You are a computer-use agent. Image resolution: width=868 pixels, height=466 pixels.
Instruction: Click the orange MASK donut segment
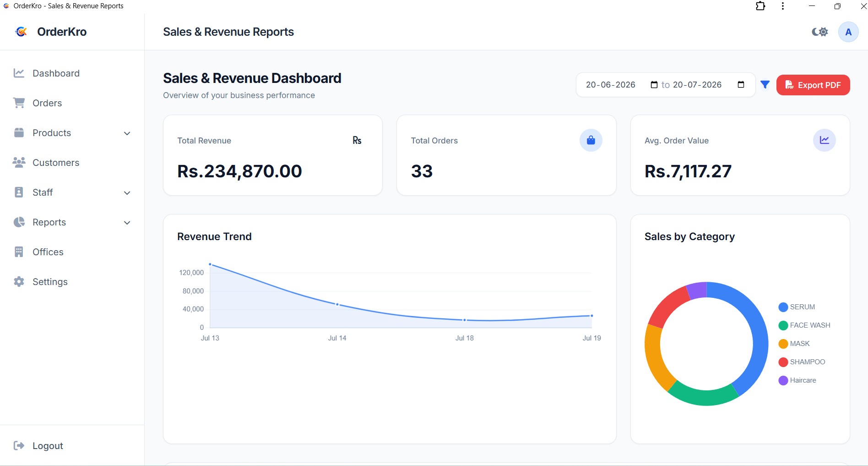coord(654,360)
